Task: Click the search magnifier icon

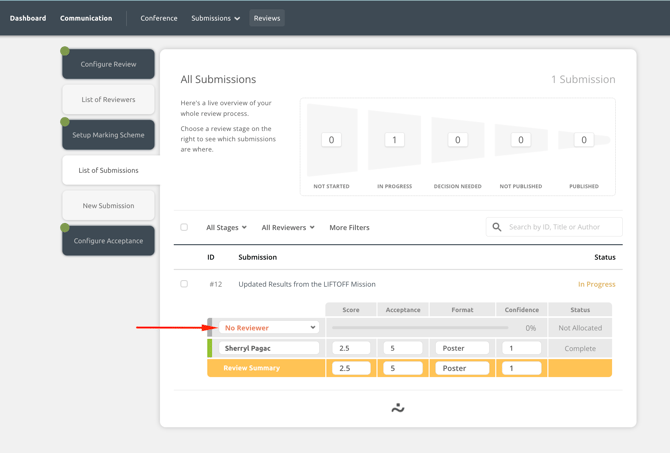Action: click(497, 227)
